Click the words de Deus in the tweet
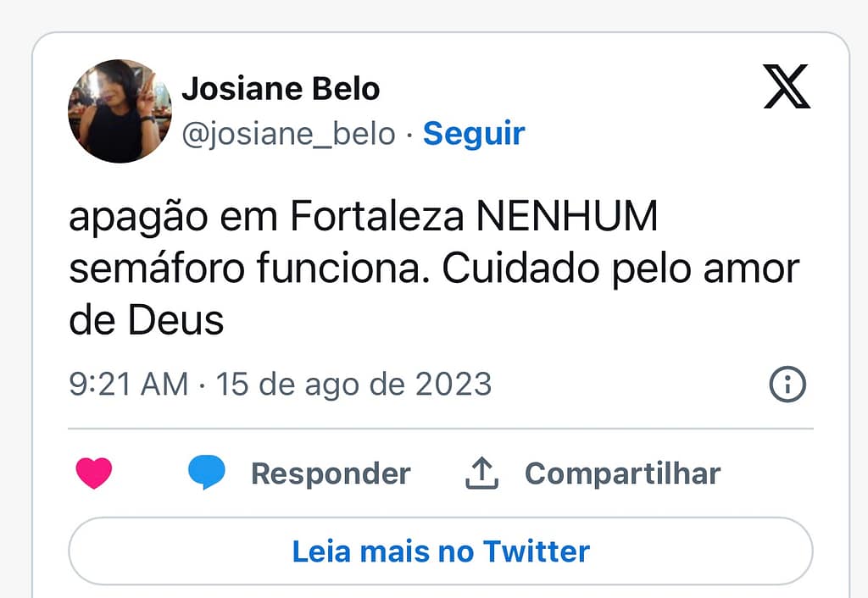This screenshot has height=598, width=868. 146,321
